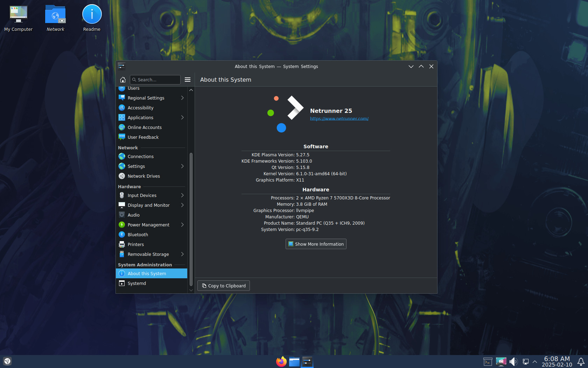This screenshot has height=368, width=588.
Task: Click the Systemd terminal icon
Action: click(122, 283)
